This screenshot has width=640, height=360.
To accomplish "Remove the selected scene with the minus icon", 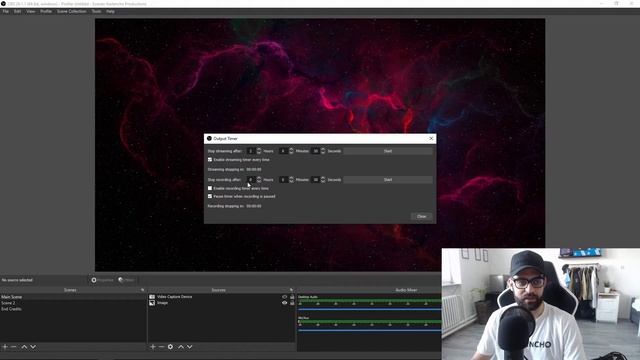I will 14,347.
